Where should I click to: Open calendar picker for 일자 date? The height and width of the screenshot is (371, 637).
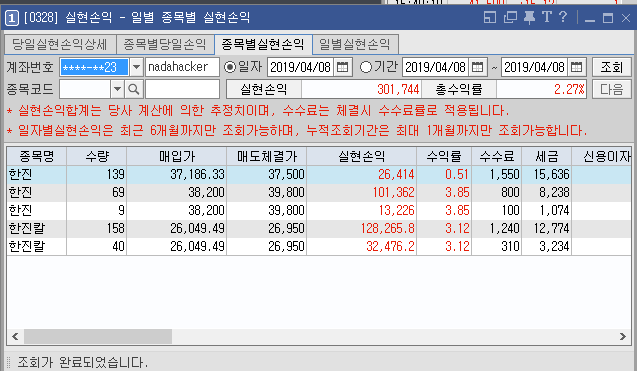[x=342, y=67]
